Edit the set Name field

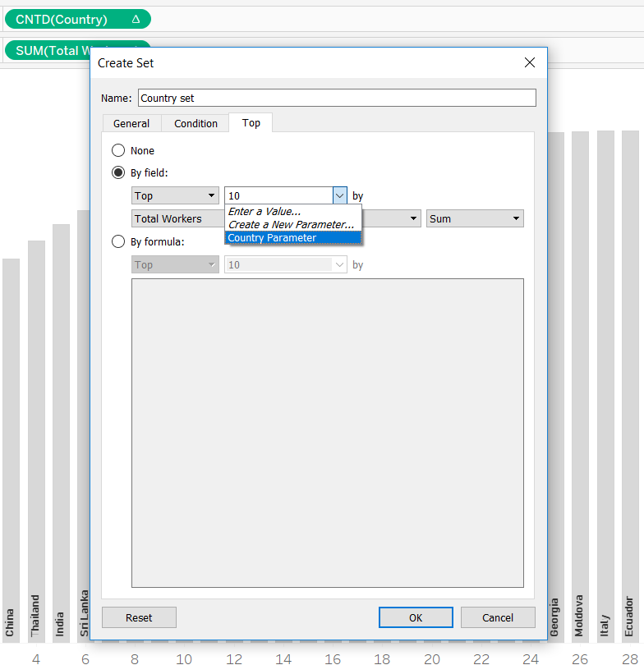pyautogui.click(x=337, y=98)
